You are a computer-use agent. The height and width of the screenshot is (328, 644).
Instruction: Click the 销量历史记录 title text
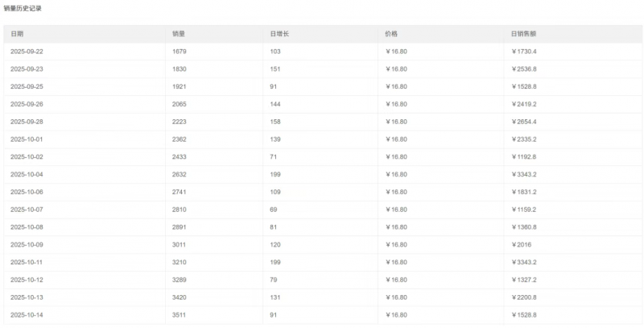[x=23, y=7]
